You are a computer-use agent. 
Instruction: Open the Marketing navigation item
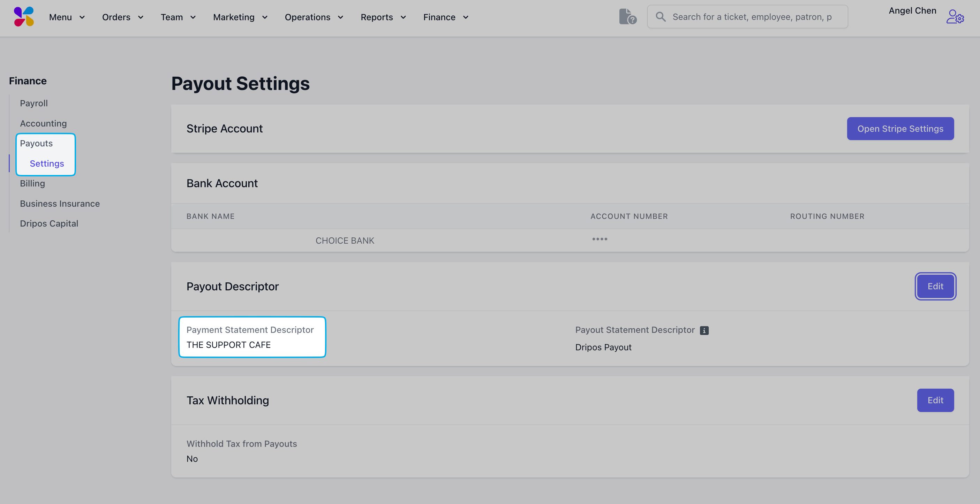pyautogui.click(x=234, y=17)
